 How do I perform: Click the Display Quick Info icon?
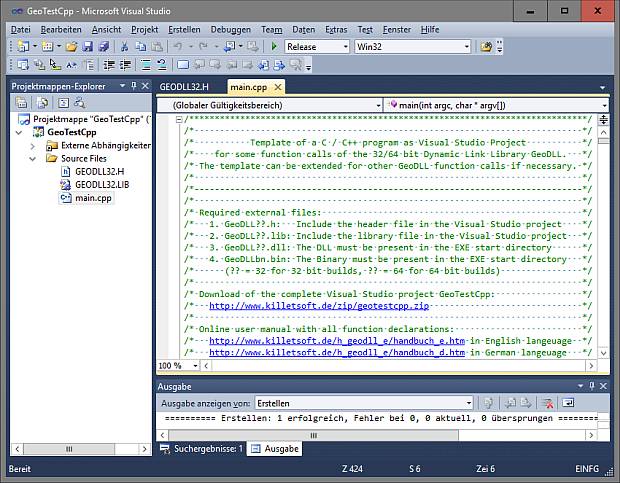(x=55, y=65)
